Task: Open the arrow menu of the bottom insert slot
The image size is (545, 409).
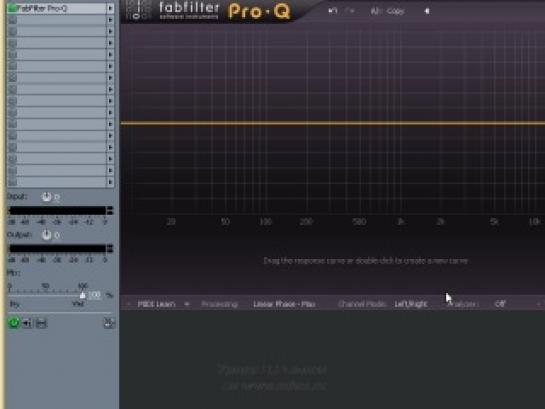Action: 110,182
